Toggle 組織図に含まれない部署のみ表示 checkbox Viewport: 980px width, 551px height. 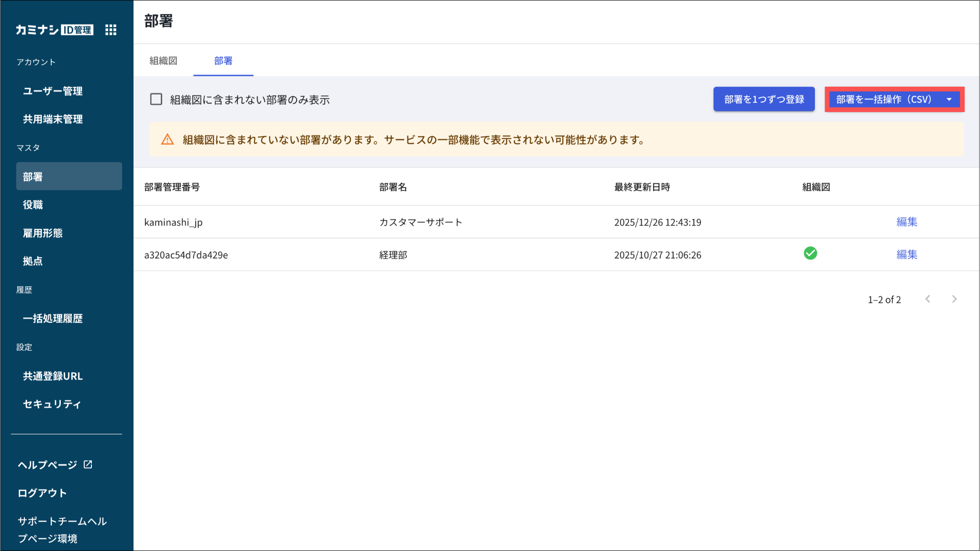click(x=156, y=99)
